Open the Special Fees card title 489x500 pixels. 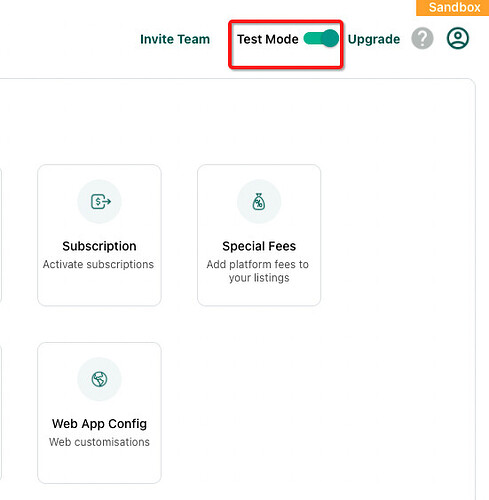coord(259,246)
